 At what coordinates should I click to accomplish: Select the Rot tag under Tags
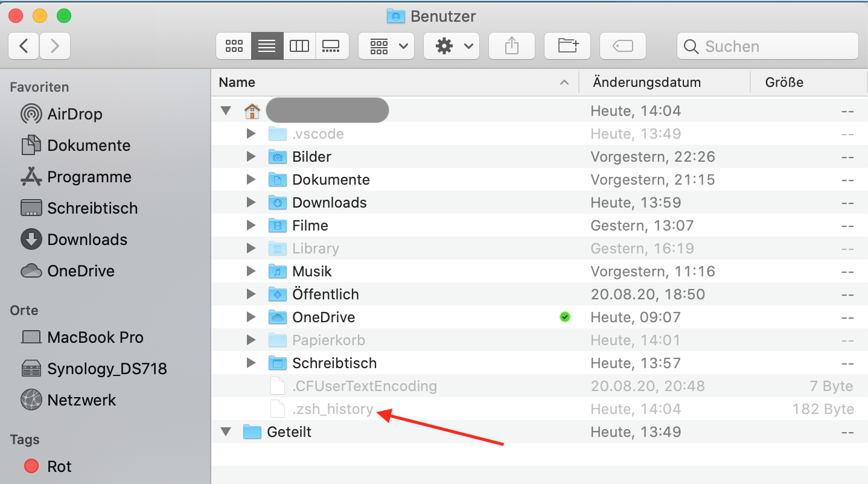[x=57, y=466]
